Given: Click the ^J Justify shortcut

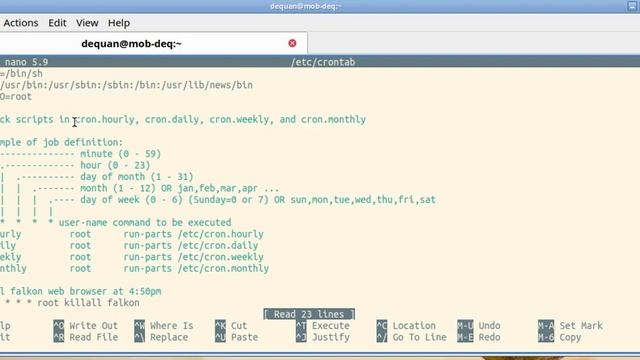Looking at the screenshot, I should (322, 337).
